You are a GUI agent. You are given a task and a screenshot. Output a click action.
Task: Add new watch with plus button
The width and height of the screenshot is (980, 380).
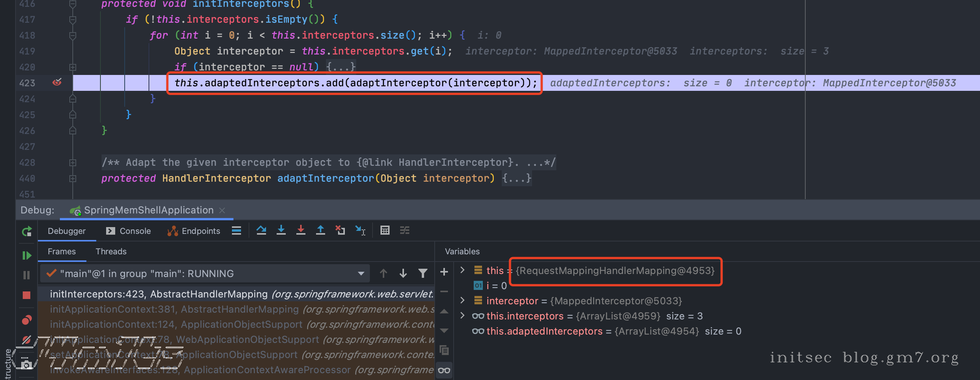(x=444, y=272)
